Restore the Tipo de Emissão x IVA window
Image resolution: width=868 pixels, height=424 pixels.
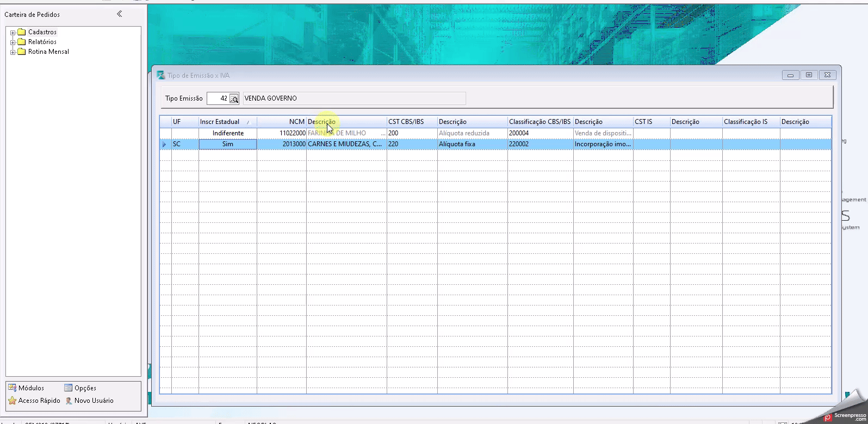coord(809,75)
